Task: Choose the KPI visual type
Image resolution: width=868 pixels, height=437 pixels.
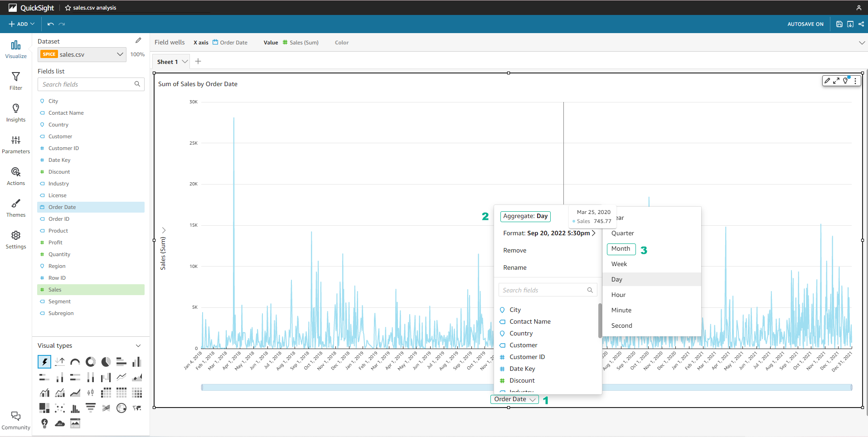Action: click(x=60, y=362)
